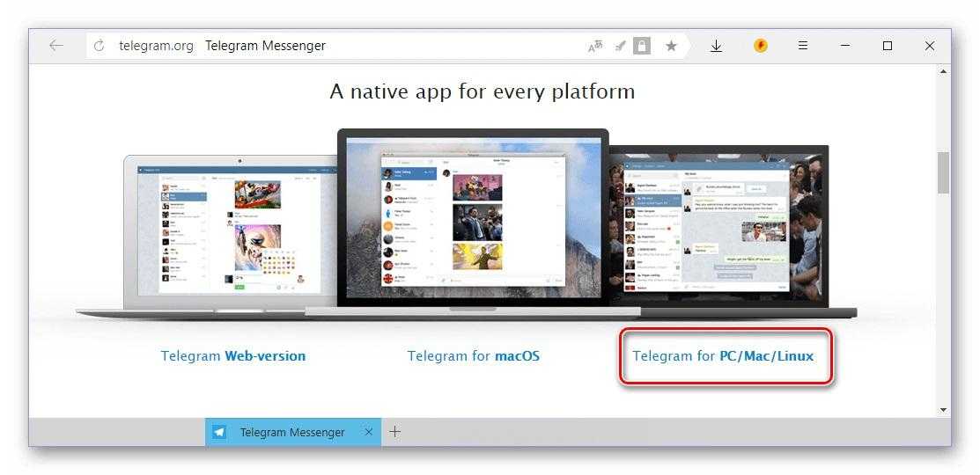The image size is (980, 475).
Task: Open a new tab with the plus button
Action: coord(395,432)
